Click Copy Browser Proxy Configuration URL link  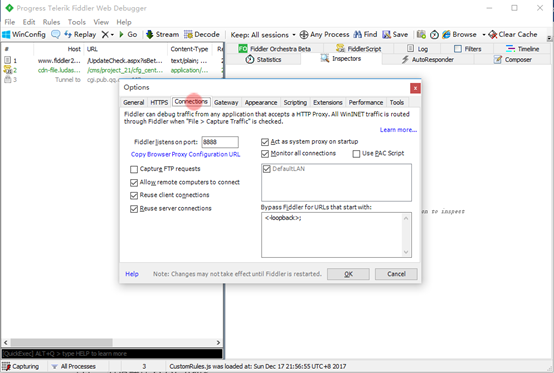pos(185,154)
